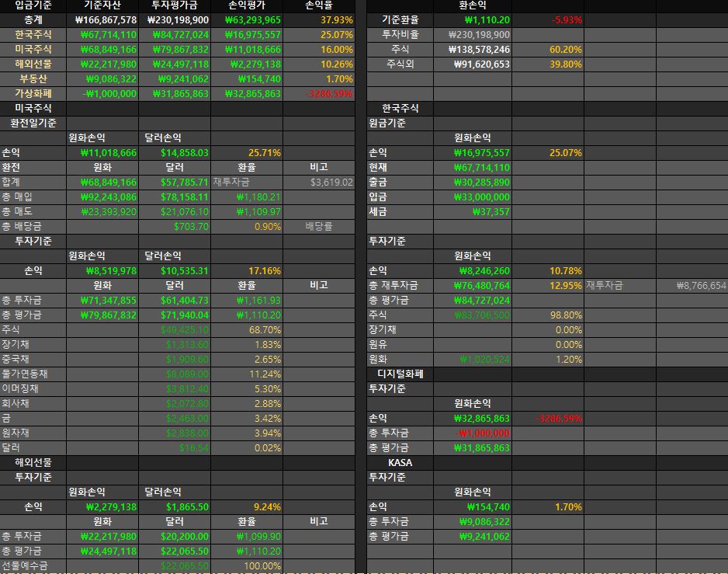
Task: Select the $71,940.04 총 평가금 cell
Action: [175, 315]
